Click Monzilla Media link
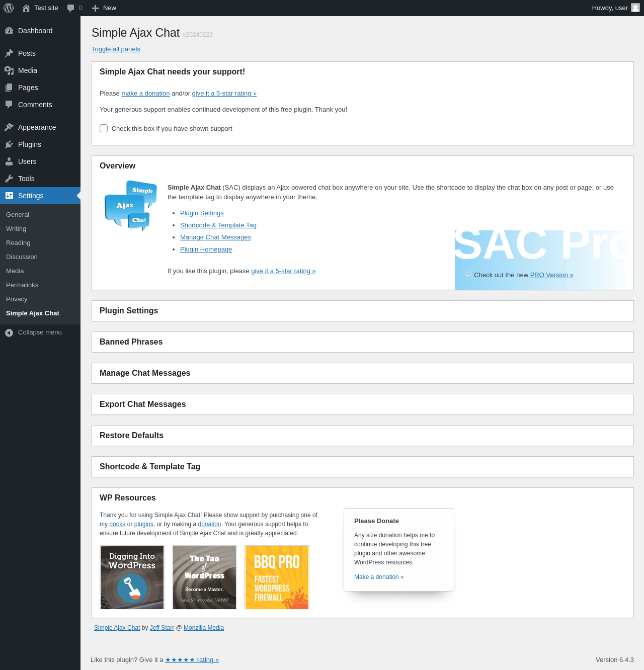644x670 pixels. coord(204,628)
